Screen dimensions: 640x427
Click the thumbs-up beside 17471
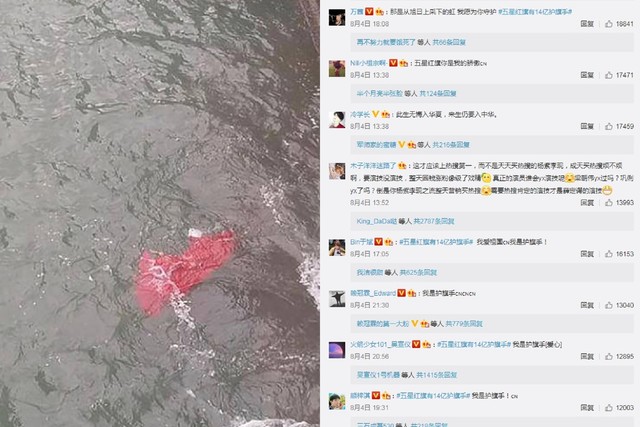609,75
